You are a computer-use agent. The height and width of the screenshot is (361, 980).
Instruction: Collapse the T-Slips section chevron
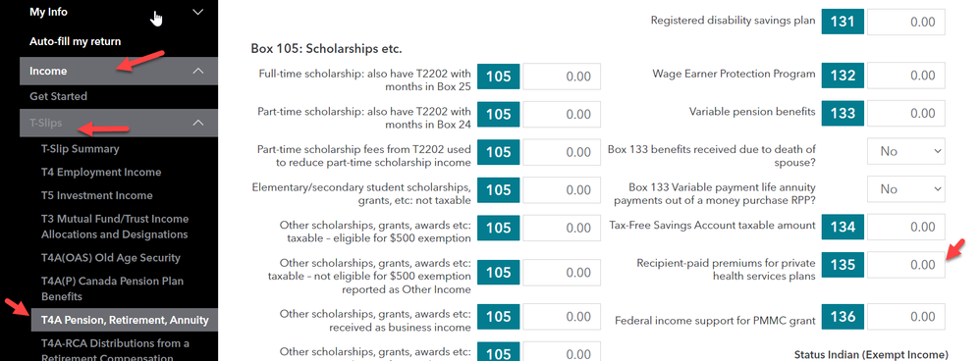tap(197, 123)
